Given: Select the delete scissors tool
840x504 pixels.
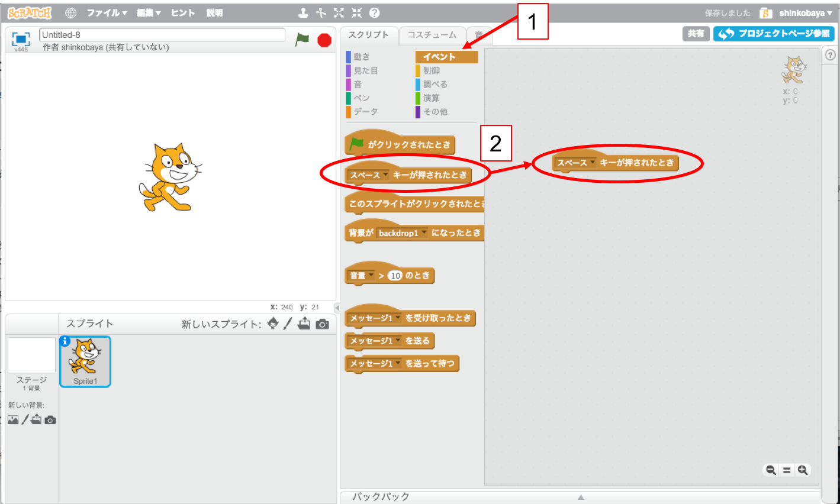Looking at the screenshot, I should click(x=321, y=12).
